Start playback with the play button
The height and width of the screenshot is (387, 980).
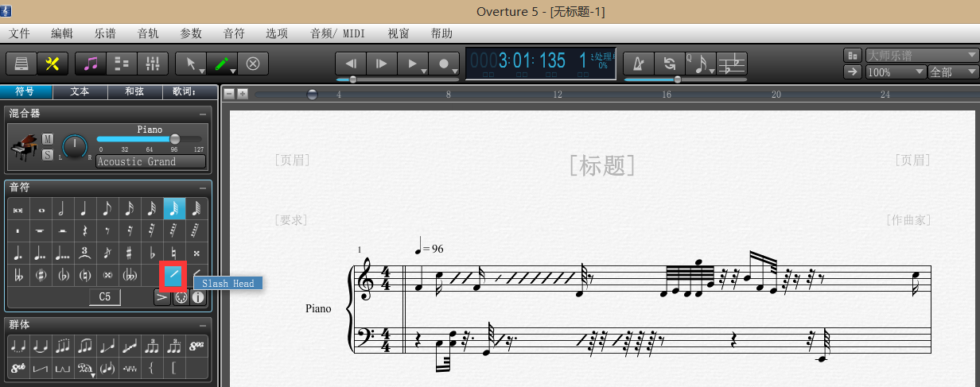click(x=413, y=64)
